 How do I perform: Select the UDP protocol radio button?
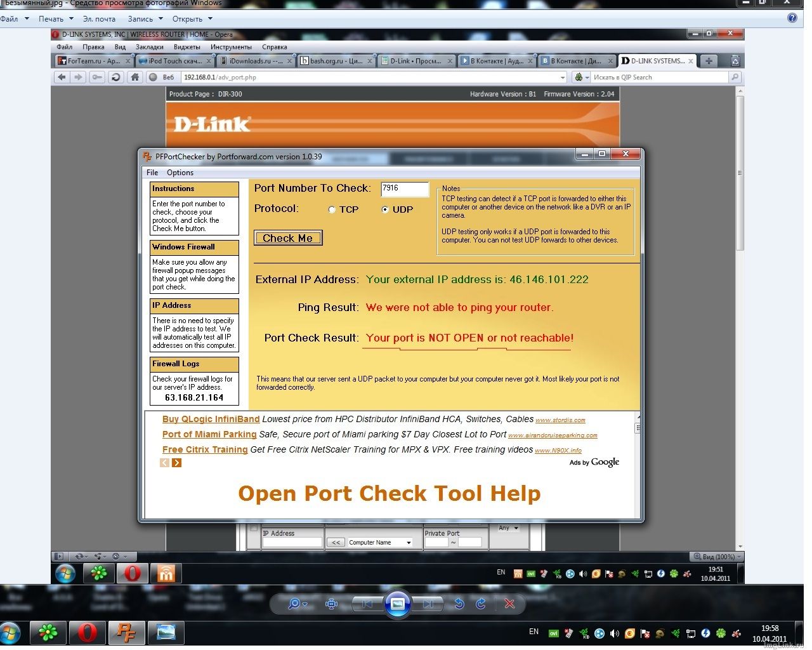pos(385,209)
